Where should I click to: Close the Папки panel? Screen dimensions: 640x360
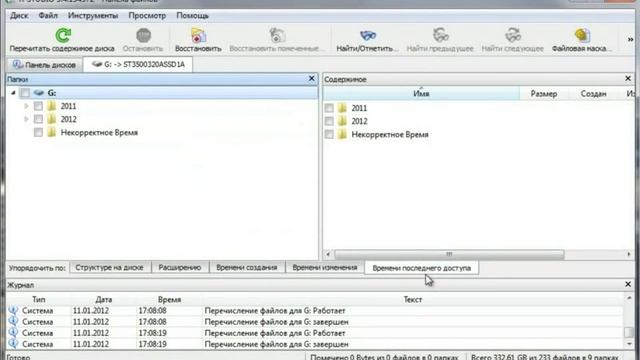(x=311, y=78)
